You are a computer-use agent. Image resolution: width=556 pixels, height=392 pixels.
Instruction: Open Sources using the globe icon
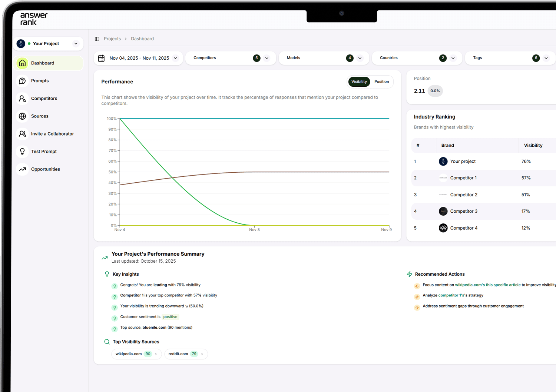[x=22, y=116]
